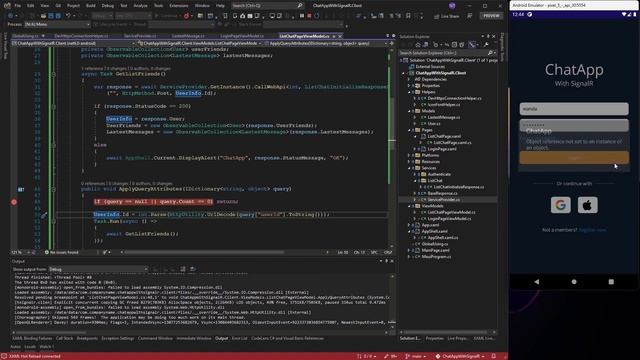Click the Save All toolbar icon
This screenshot has width=640, height=360.
(x=58, y=16)
